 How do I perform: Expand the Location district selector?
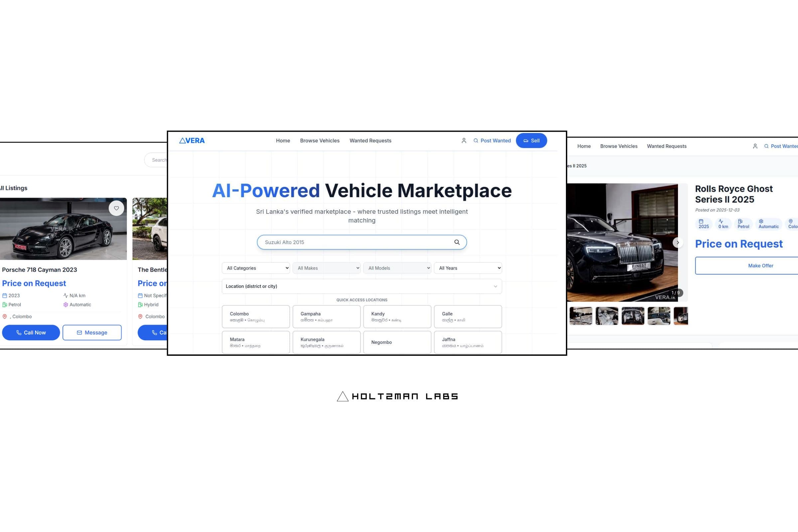361,286
